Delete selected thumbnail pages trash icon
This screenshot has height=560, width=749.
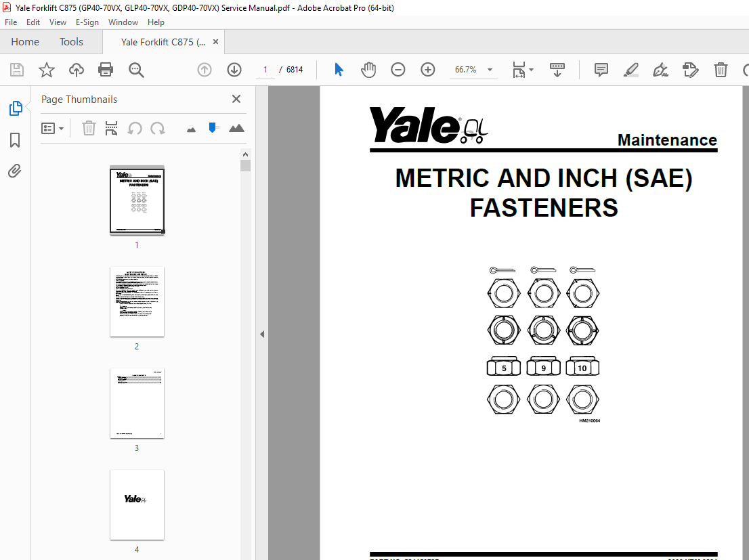click(x=89, y=128)
